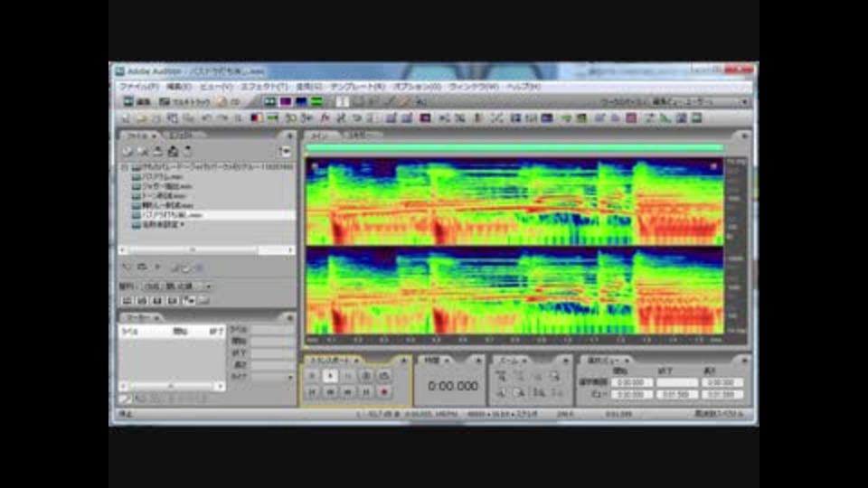
Task: Switch to Multitrack view button
Action: tap(184, 102)
